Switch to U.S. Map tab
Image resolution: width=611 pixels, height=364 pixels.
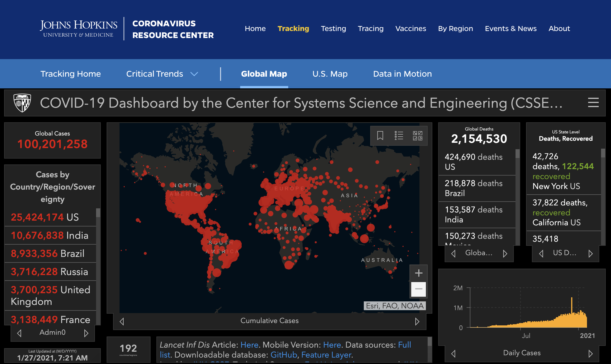[330, 74]
